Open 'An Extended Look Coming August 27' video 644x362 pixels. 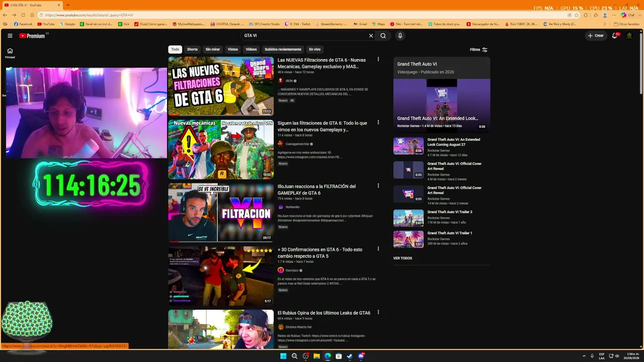pyautogui.click(x=454, y=142)
